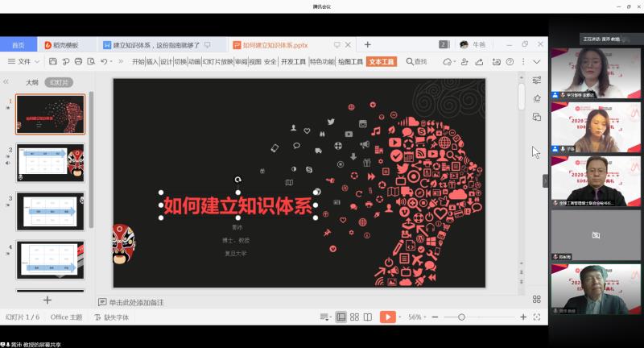644x348 pixels.
Task: Click the 文件 menu button
Action: [x=24, y=62]
